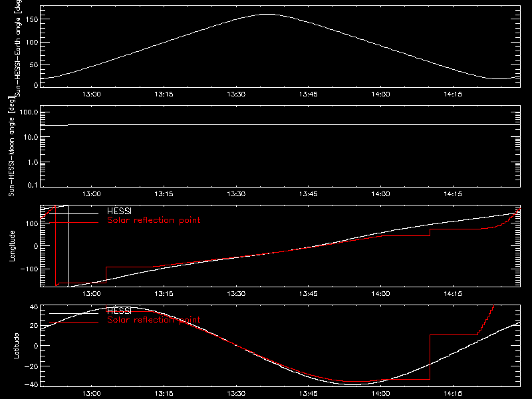Viewport: 532px width, 399px height.
Task: Click the 14:00 label under Moon angle plot
Action: (x=380, y=194)
